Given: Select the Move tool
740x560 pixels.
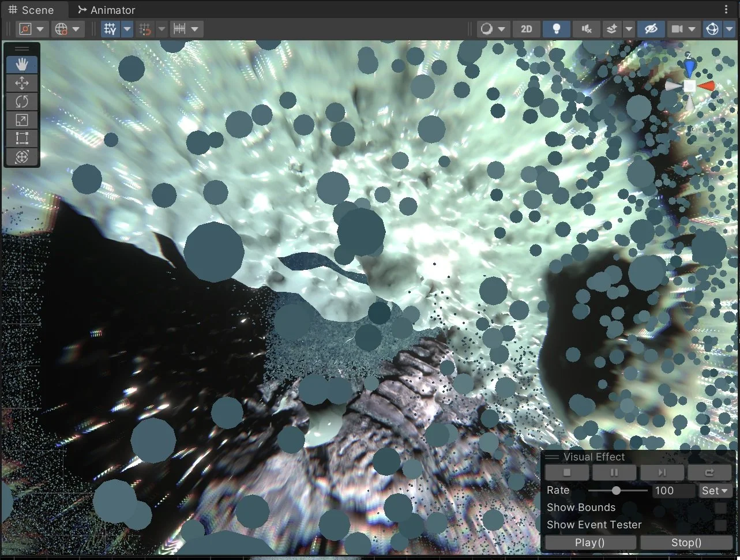Looking at the screenshot, I should coord(22,83).
